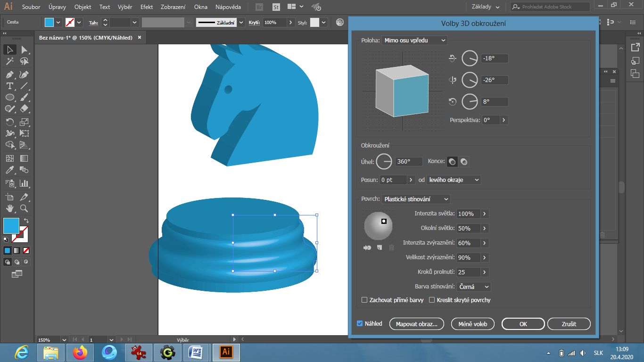This screenshot has width=644, height=362.
Task: Select the Magic Wand tool
Action: coord(9,61)
